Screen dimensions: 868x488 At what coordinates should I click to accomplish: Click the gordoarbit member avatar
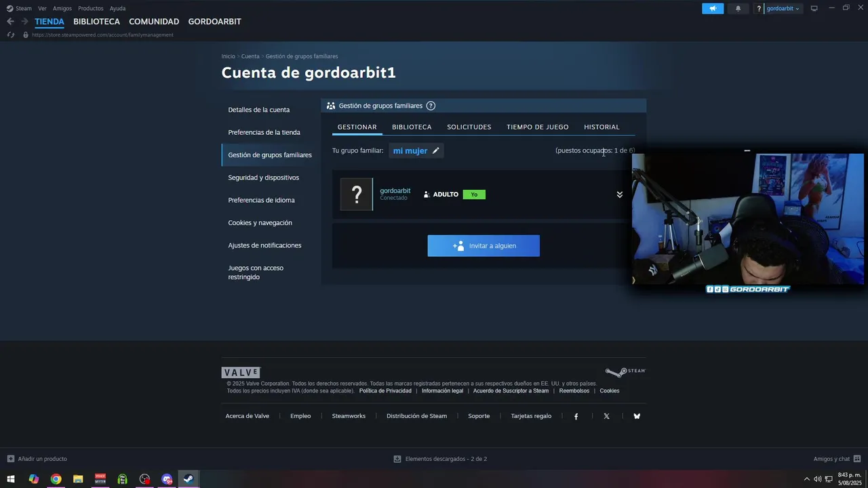[356, 195]
